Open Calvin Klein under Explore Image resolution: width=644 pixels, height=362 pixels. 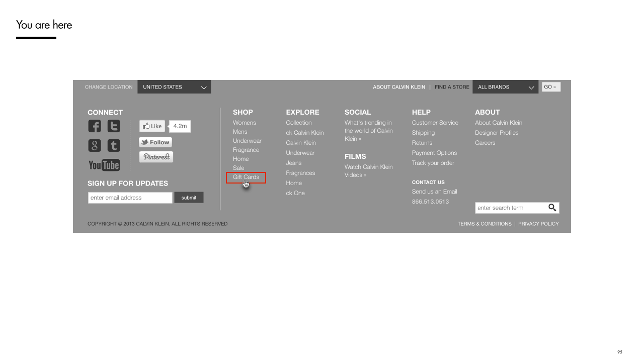301,143
